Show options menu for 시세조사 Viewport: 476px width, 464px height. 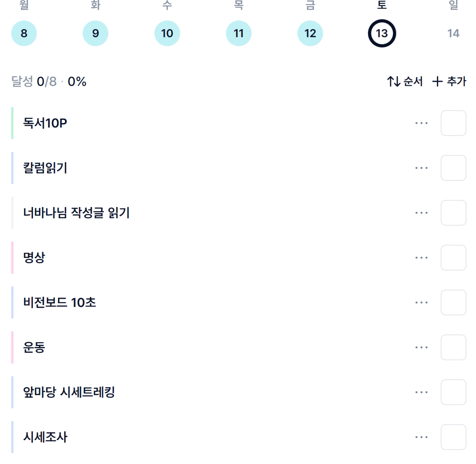click(x=421, y=437)
